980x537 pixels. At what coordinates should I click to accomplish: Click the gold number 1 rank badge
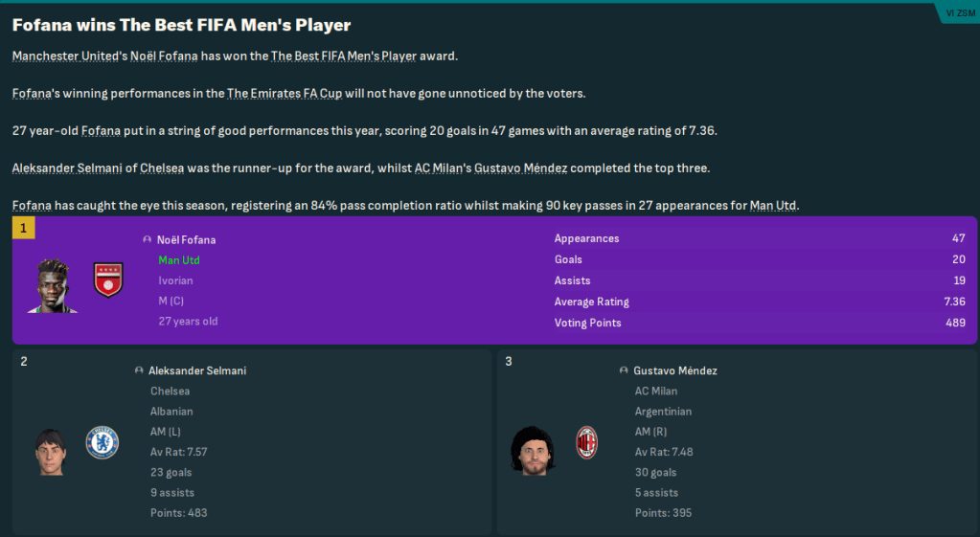[x=23, y=229]
